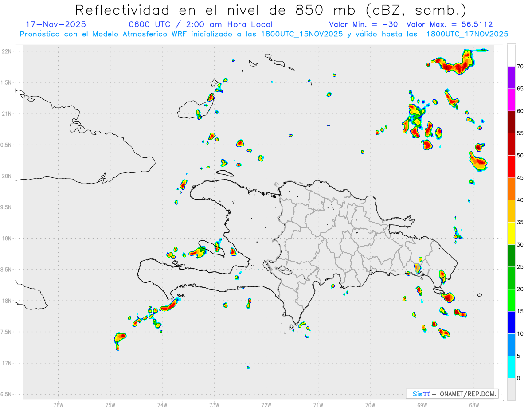Click the longitude label '76W'

coord(58,405)
